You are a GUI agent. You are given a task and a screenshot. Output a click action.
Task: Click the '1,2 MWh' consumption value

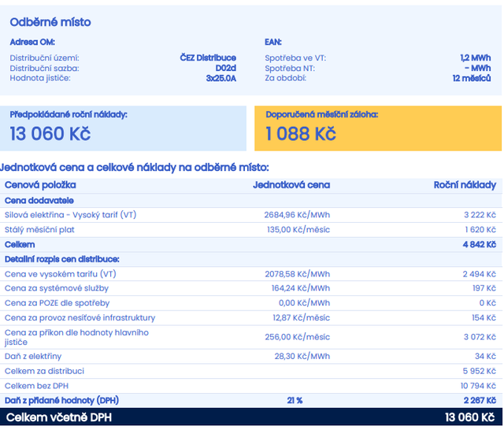[x=476, y=57]
